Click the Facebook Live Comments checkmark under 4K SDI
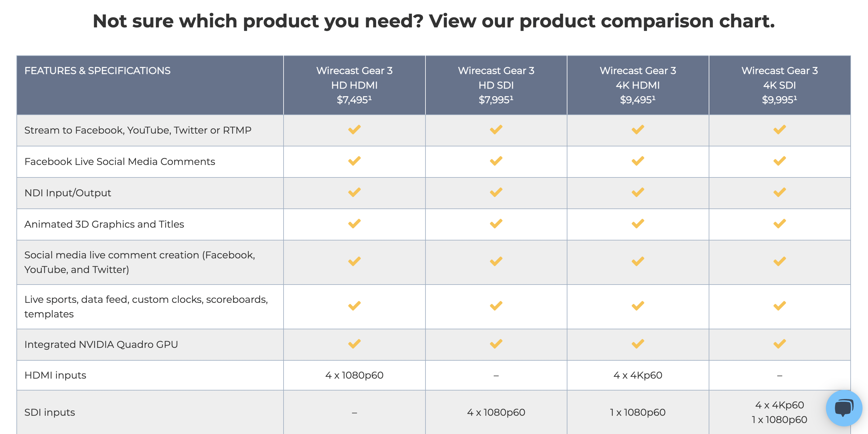Viewport: 868px width, 434px height. [779, 161]
